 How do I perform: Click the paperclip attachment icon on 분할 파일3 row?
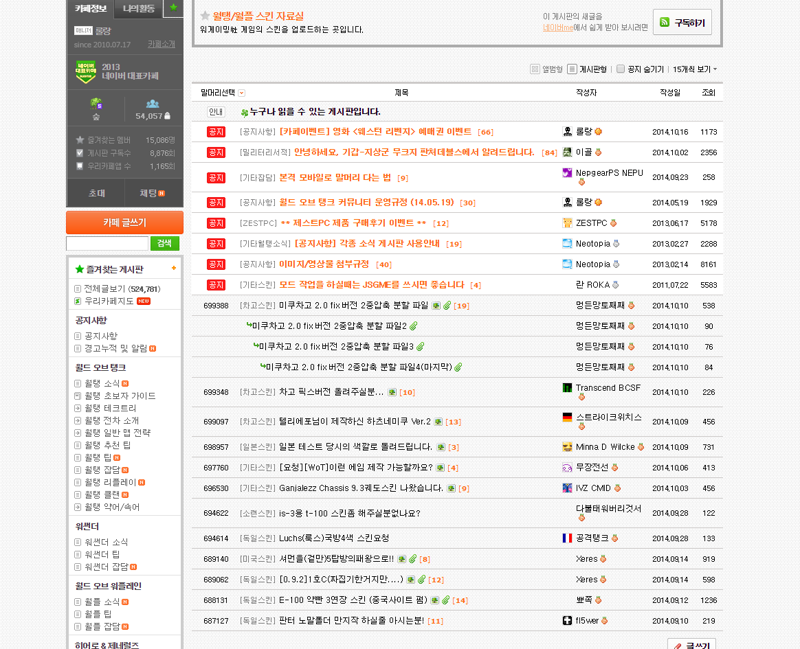tap(420, 346)
